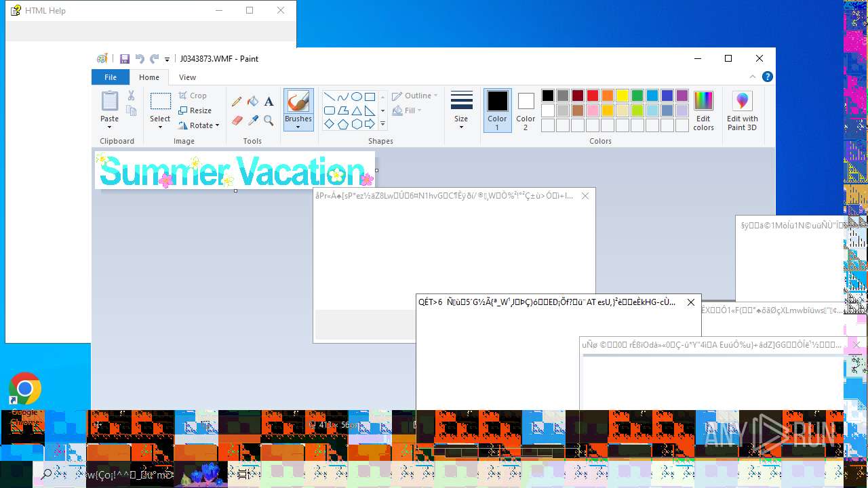The height and width of the screenshot is (488, 868).
Task: Pick the green color swatch
Action: click(637, 96)
